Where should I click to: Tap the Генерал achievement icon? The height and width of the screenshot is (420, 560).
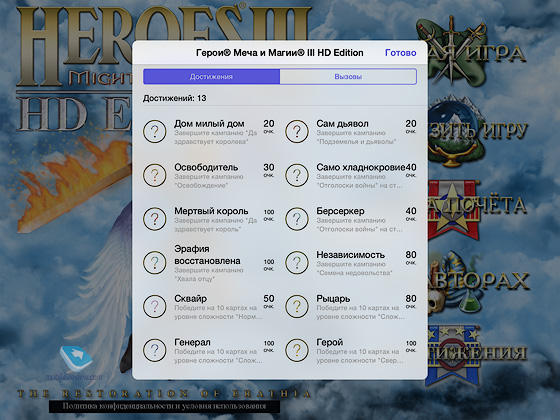[x=155, y=350]
